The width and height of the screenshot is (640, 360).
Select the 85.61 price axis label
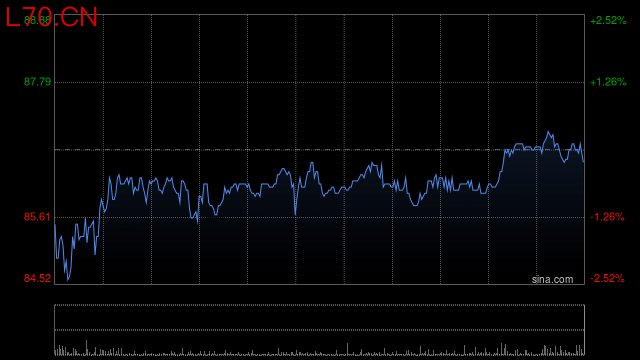(37, 217)
